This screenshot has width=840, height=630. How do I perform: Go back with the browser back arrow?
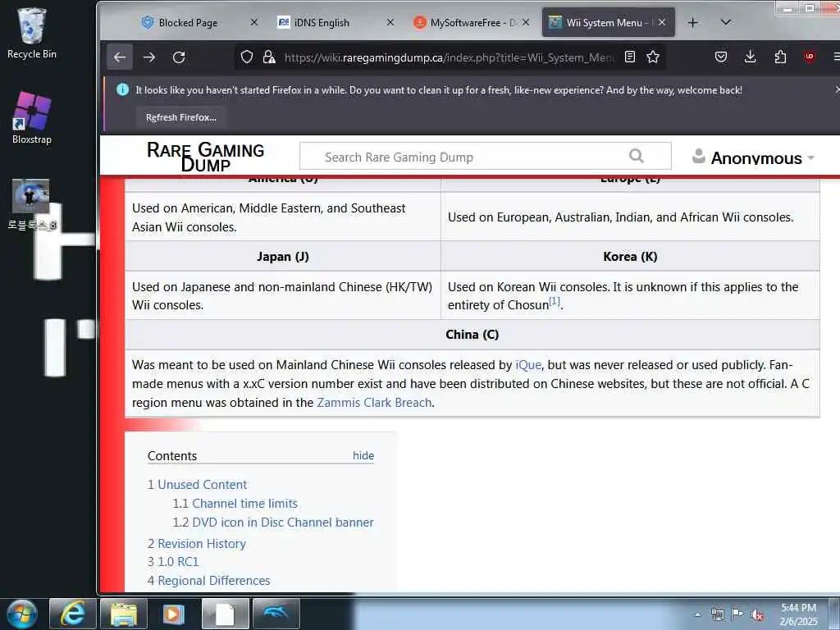[x=120, y=57]
